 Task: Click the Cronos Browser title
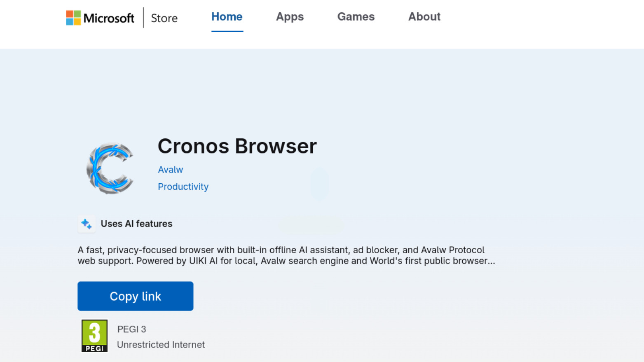coord(237,146)
